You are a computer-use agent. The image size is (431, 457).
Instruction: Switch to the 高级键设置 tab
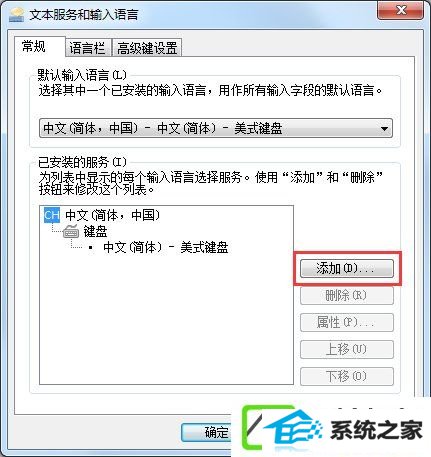tap(147, 48)
